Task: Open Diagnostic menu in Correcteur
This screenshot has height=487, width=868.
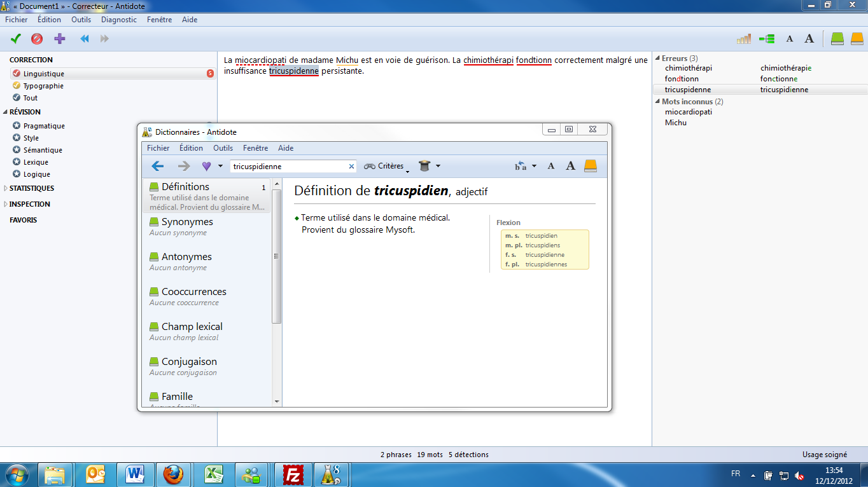Action: click(x=119, y=20)
